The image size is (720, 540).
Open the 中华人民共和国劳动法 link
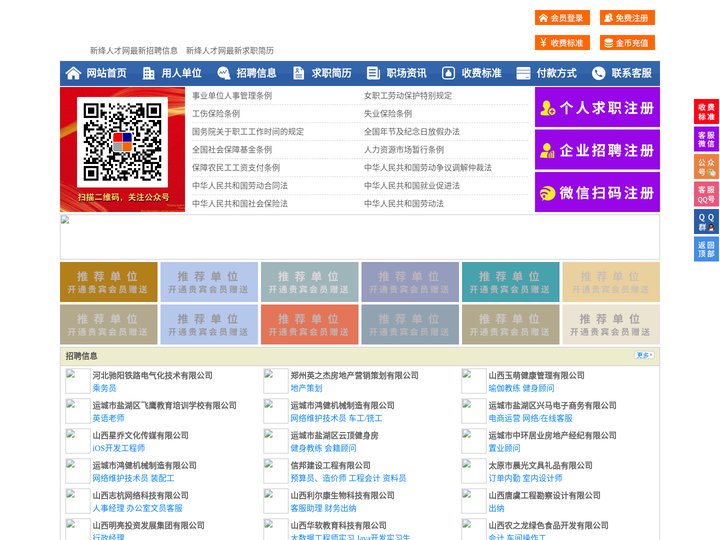tap(404, 203)
